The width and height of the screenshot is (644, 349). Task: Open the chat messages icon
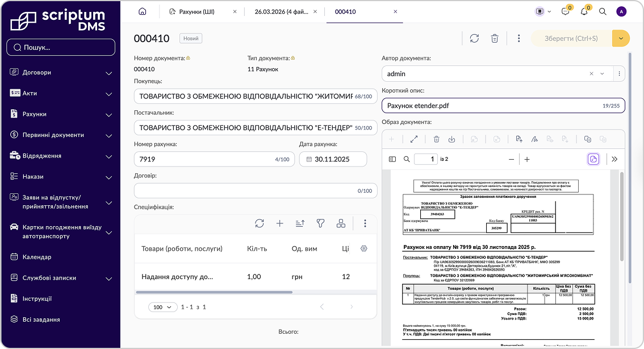[565, 11]
